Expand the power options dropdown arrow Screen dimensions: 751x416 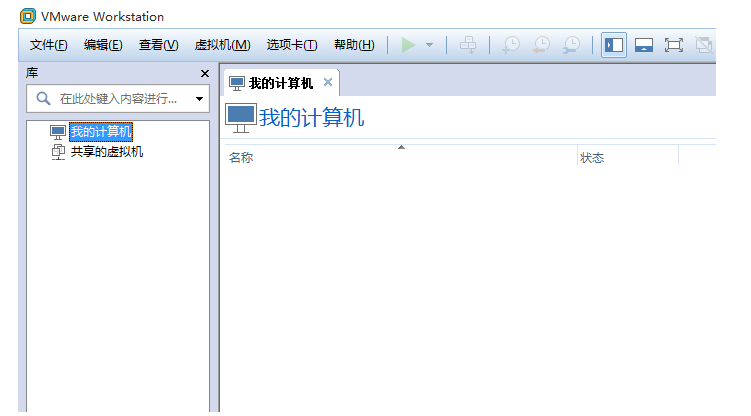[430, 45]
